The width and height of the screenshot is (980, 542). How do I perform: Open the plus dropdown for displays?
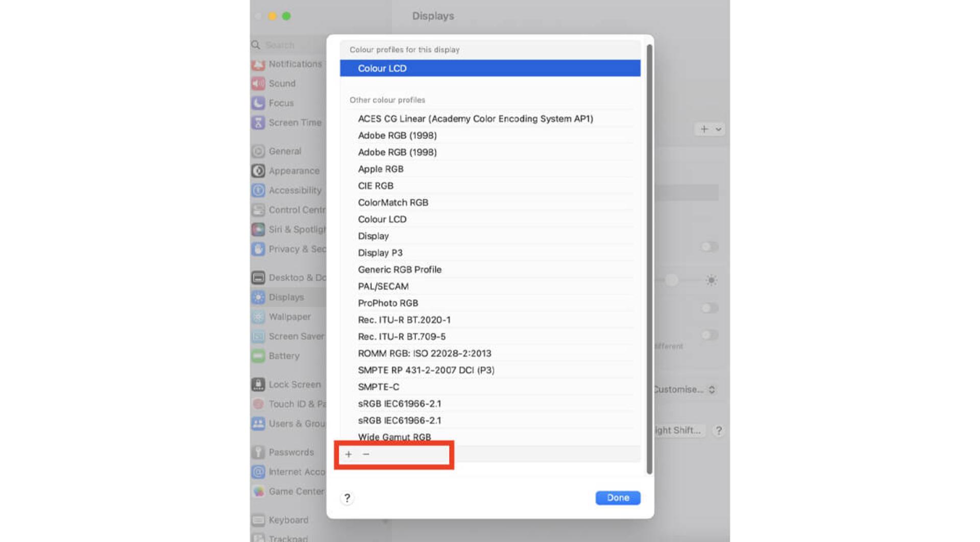tap(710, 129)
